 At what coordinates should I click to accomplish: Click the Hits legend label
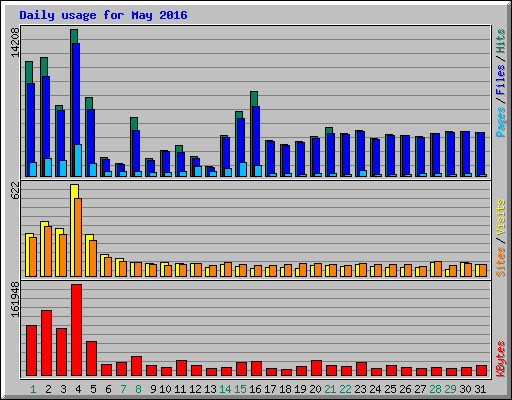coord(500,41)
